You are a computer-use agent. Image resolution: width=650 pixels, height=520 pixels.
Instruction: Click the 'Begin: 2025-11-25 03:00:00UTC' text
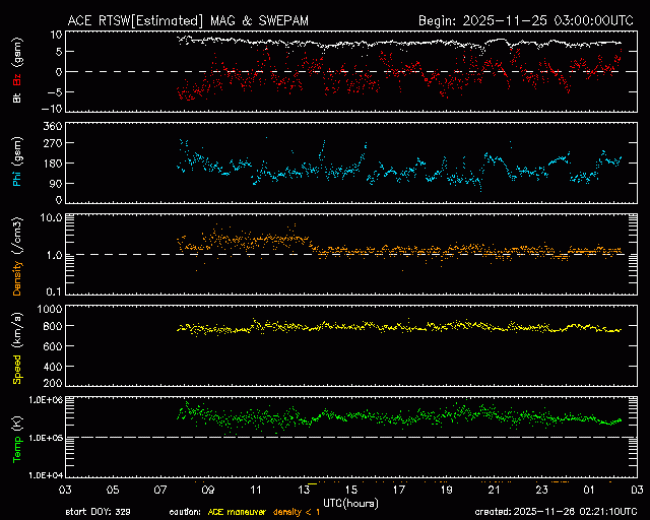click(526, 21)
